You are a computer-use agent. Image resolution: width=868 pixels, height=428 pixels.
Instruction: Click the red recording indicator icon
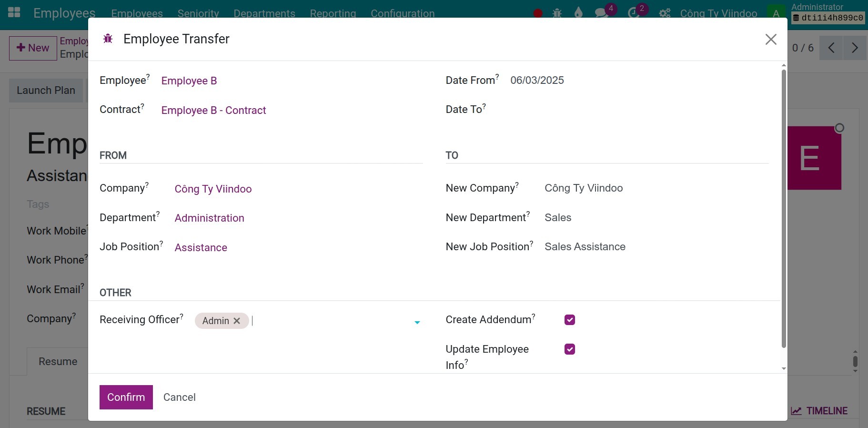[x=538, y=13]
